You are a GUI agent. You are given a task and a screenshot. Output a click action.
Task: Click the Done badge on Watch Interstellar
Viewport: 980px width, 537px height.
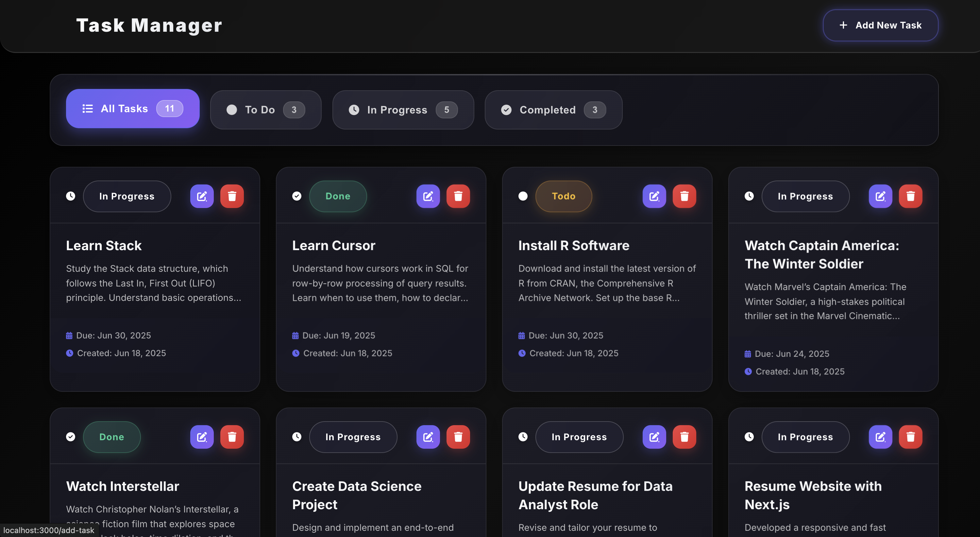tap(111, 437)
